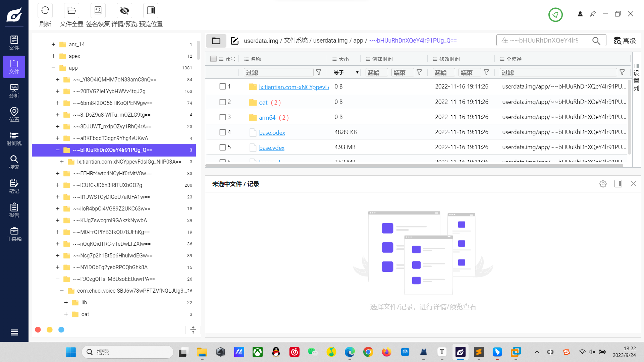Image resolution: width=644 pixels, height=362 pixels.
Task: Click the 预览位置 preview position icon
Action: point(151,11)
